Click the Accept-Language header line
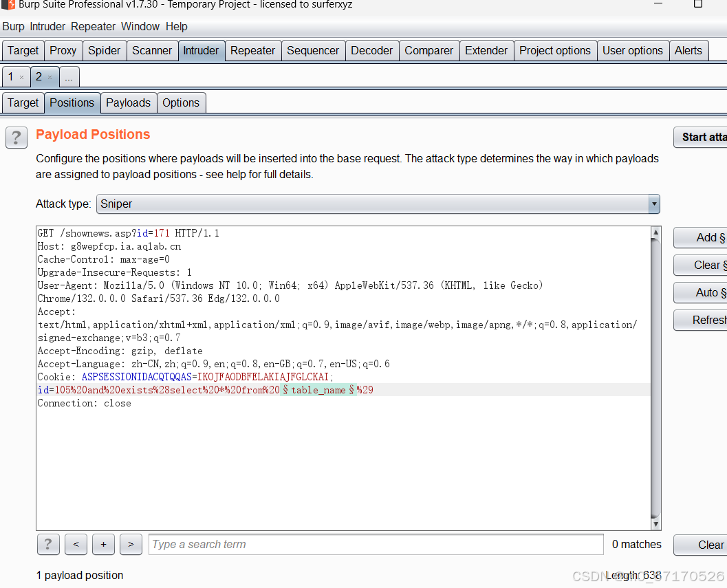 pyautogui.click(x=214, y=364)
